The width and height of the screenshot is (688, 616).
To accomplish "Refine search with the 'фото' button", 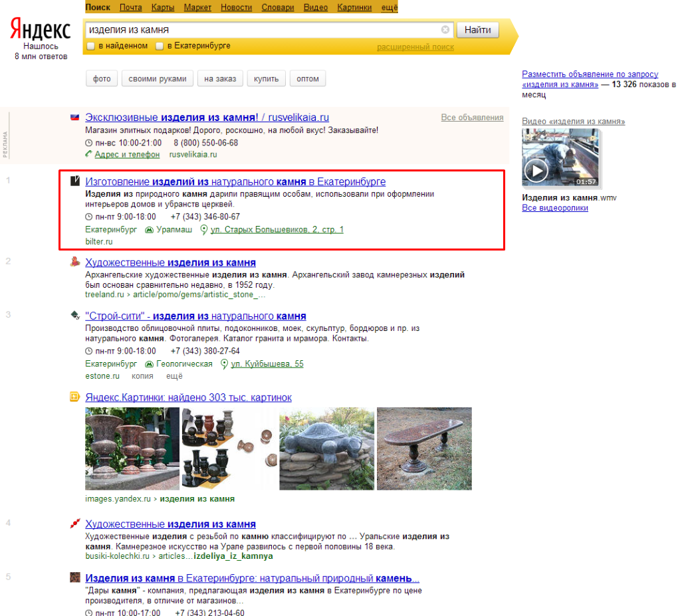I will pos(102,78).
